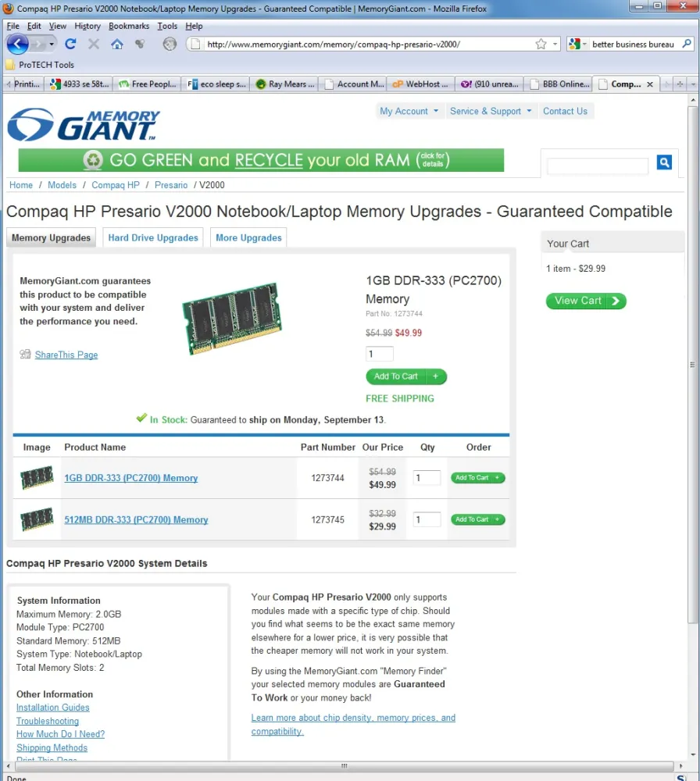Open the Help menu

click(x=194, y=26)
